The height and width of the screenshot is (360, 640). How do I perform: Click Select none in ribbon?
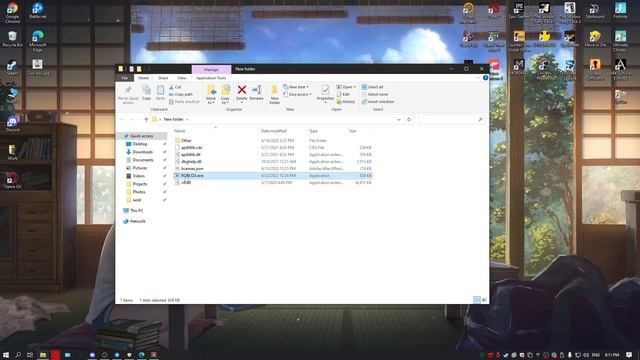[x=375, y=94]
